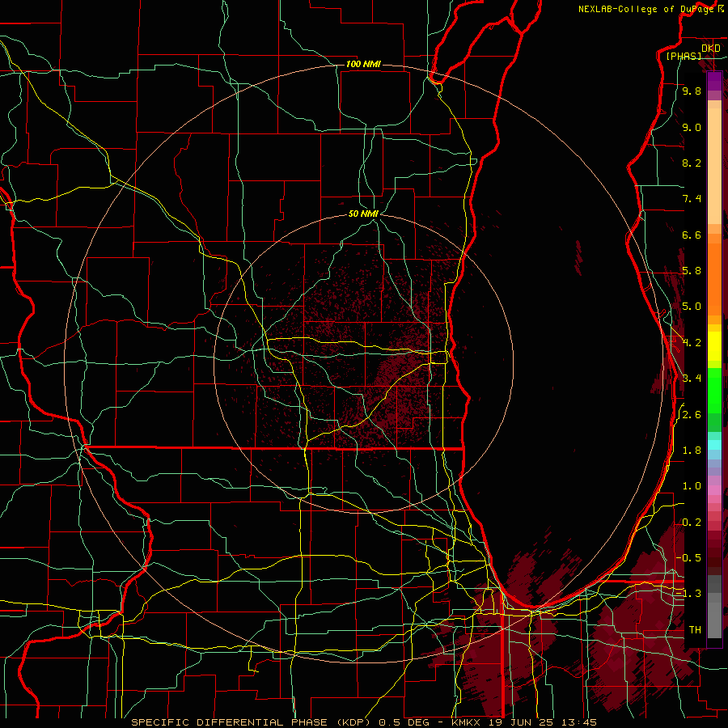Click the 4.2 scale value
728x728 pixels.
pos(692,343)
